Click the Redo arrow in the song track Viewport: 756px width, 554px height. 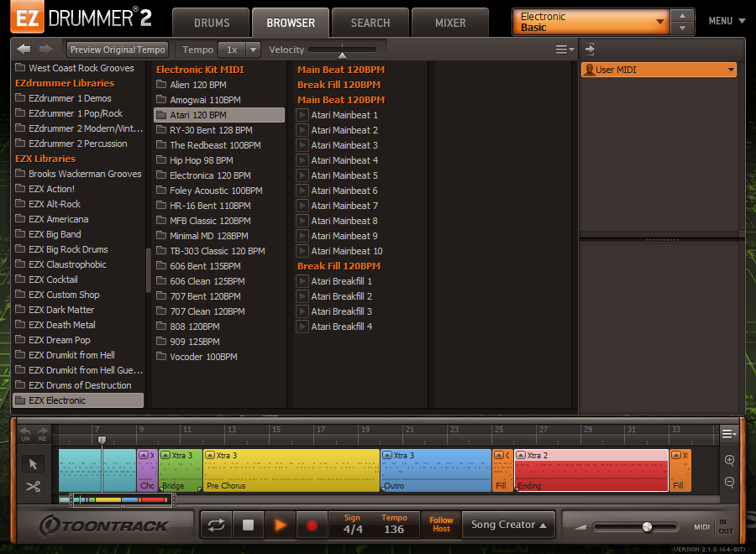pos(43,433)
